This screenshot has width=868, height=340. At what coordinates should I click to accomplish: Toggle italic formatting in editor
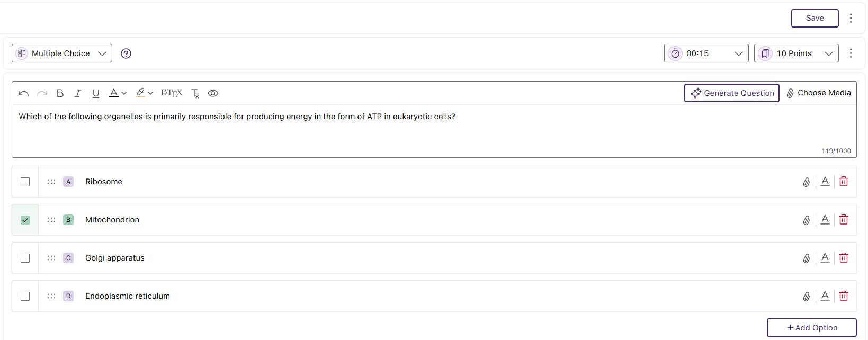78,93
